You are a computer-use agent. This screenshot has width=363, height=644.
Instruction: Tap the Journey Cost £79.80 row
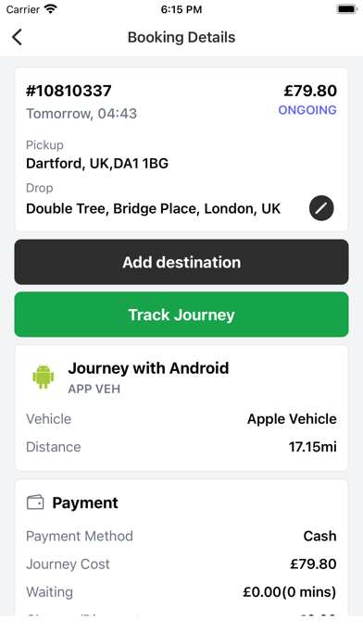pos(181,563)
